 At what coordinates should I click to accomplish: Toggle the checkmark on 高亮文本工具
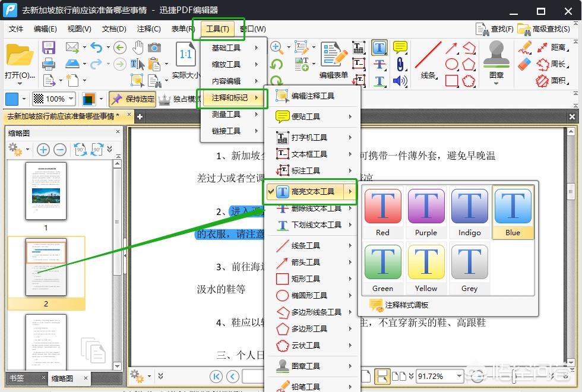[x=271, y=192]
